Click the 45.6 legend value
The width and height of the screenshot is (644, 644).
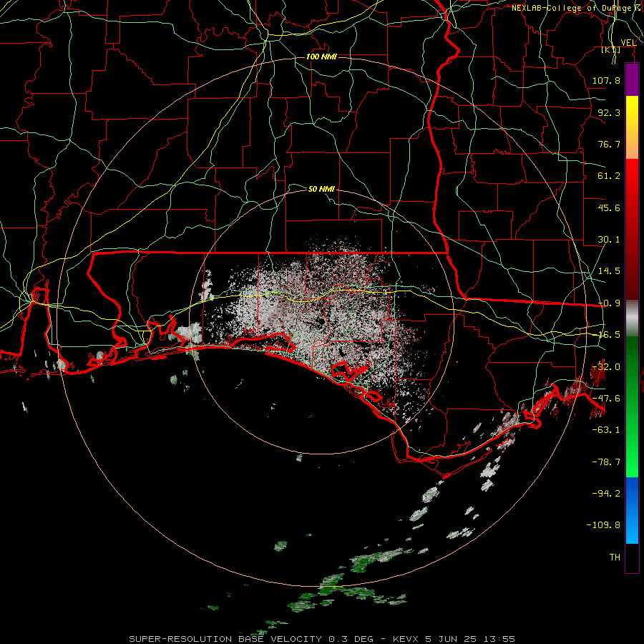609,208
